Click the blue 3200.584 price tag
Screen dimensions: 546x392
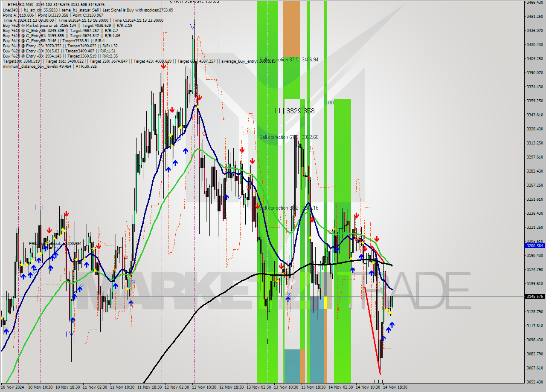tap(534, 246)
